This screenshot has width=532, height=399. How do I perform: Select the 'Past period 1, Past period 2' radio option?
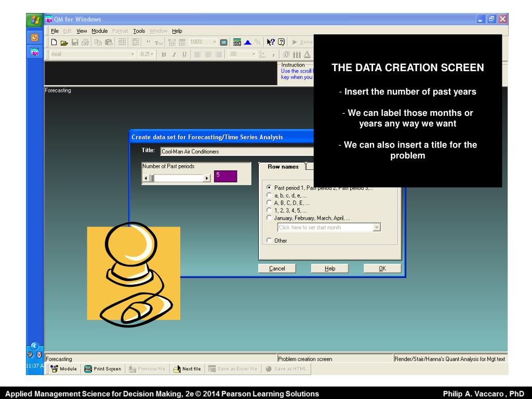[x=269, y=188]
